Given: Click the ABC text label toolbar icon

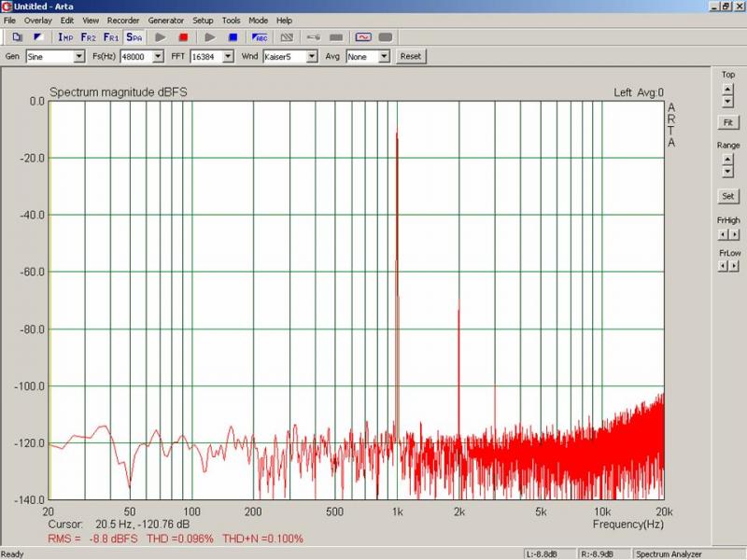Looking at the screenshot, I should 261,37.
